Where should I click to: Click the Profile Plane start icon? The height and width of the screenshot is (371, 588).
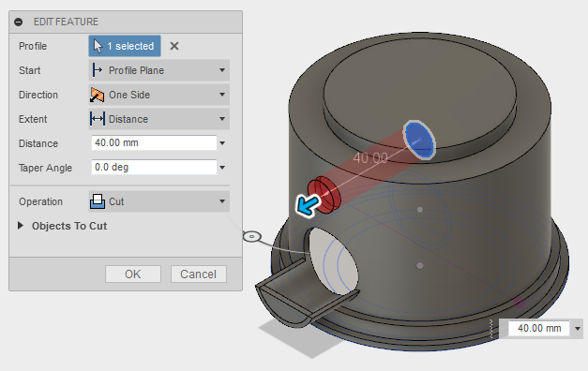pyautogui.click(x=98, y=70)
